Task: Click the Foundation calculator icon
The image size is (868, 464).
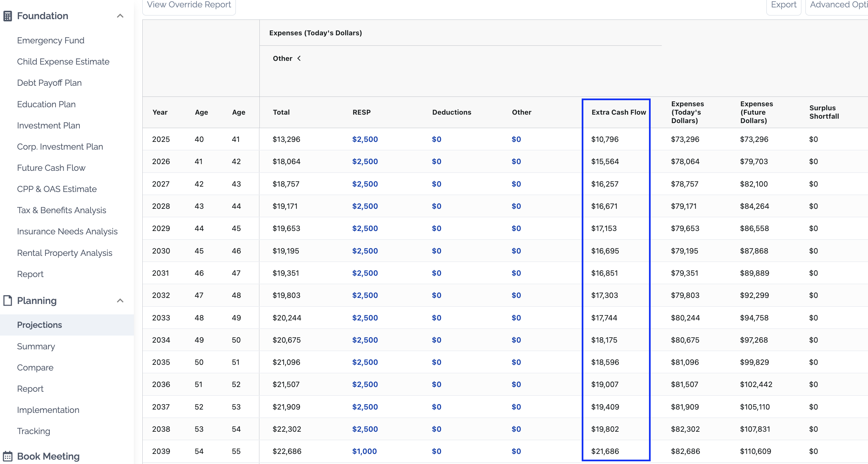Action: point(8,16)
